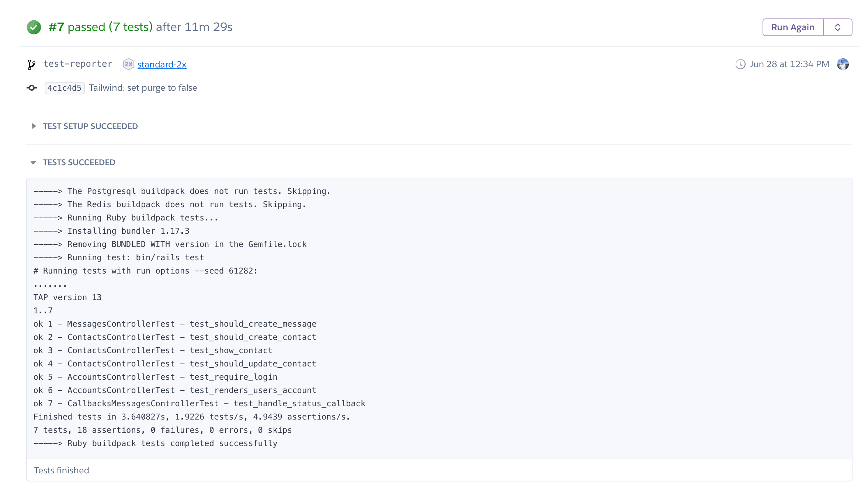The image size is (868, 494).
Task: Click the #7 passed (7 tests) heading
Action: (100, 27)
